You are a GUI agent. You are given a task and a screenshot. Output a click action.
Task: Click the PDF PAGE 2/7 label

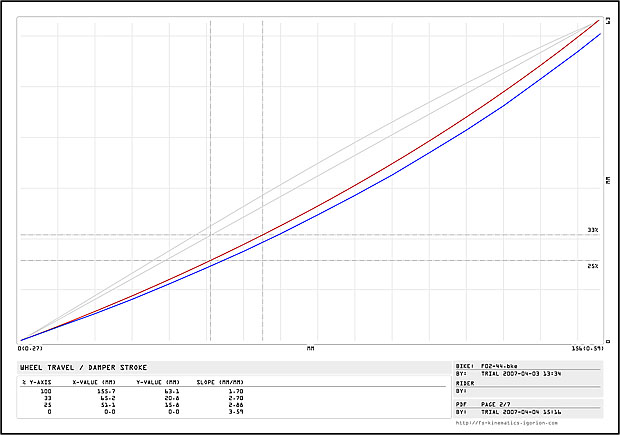(490, 404)
